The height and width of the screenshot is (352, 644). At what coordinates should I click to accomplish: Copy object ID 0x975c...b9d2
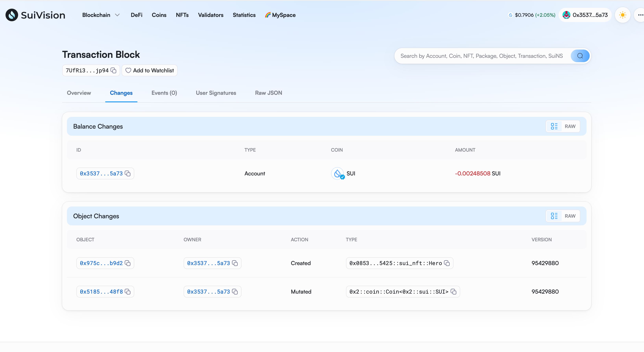[128, 263]
